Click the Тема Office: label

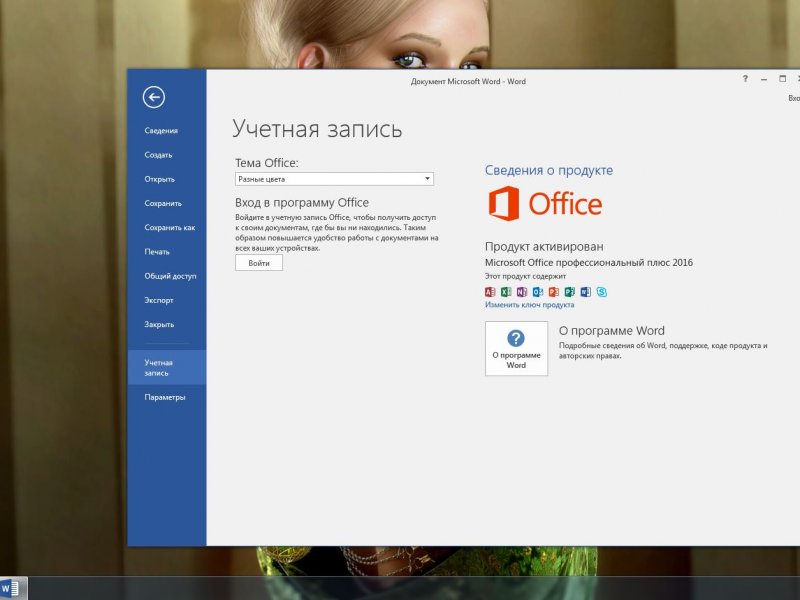(x=267, y=163)
